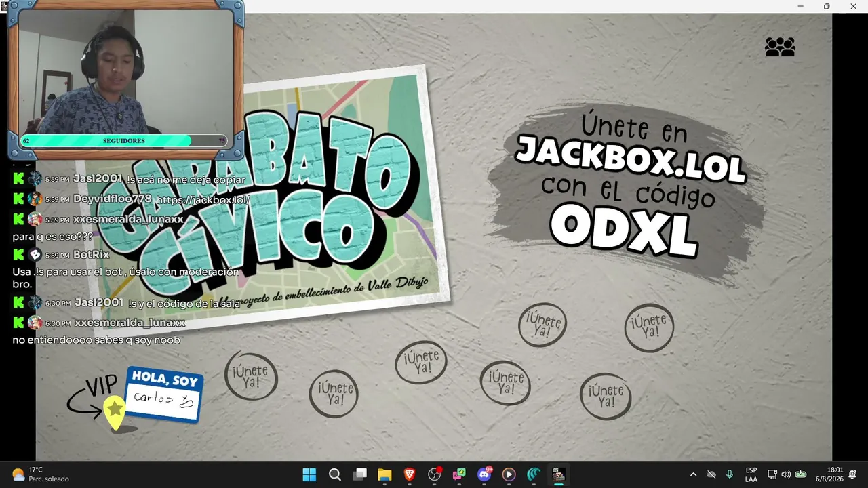Click Jasl2001's message '!s y el código de la sala'
Image resolution: width=868 pixels, height=488 pixels.
tap(184, 304)
